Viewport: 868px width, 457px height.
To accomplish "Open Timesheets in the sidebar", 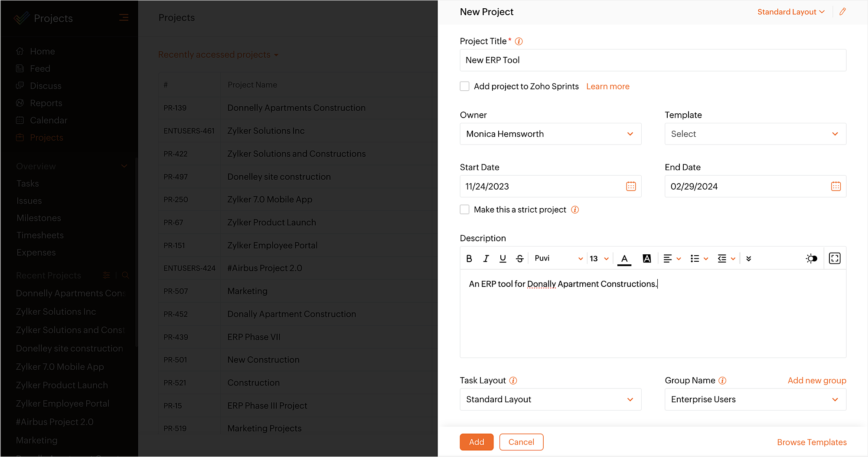I will click(x=40, y=235).
